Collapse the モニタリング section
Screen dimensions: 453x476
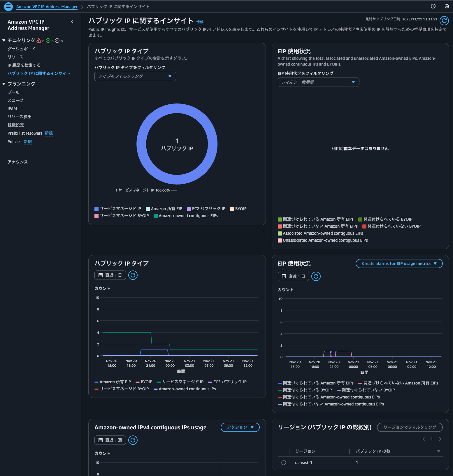pyautogui.click(x=4, y=41)
